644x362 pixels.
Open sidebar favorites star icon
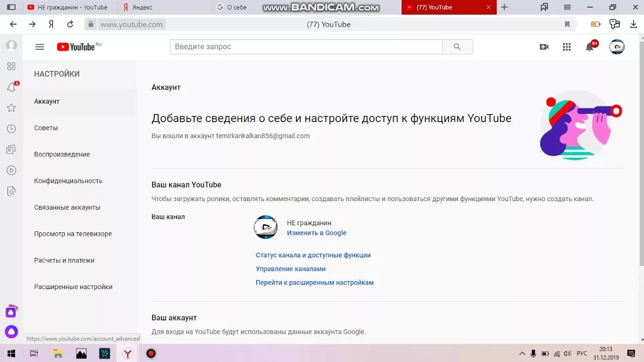pyautogui.click(x=11, y=108)
